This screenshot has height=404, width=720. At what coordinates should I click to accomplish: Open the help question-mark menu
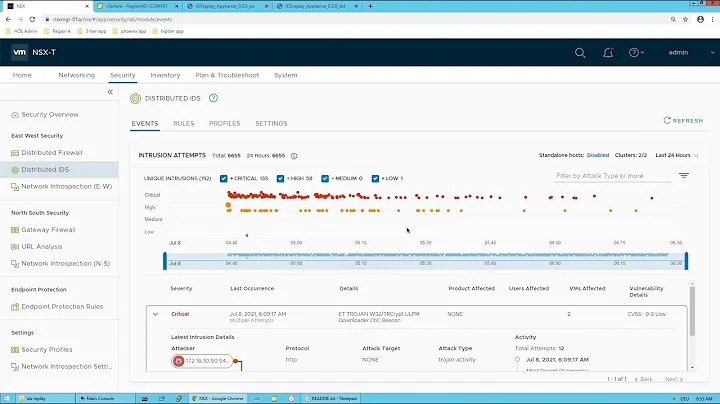(x=636, y=53)
